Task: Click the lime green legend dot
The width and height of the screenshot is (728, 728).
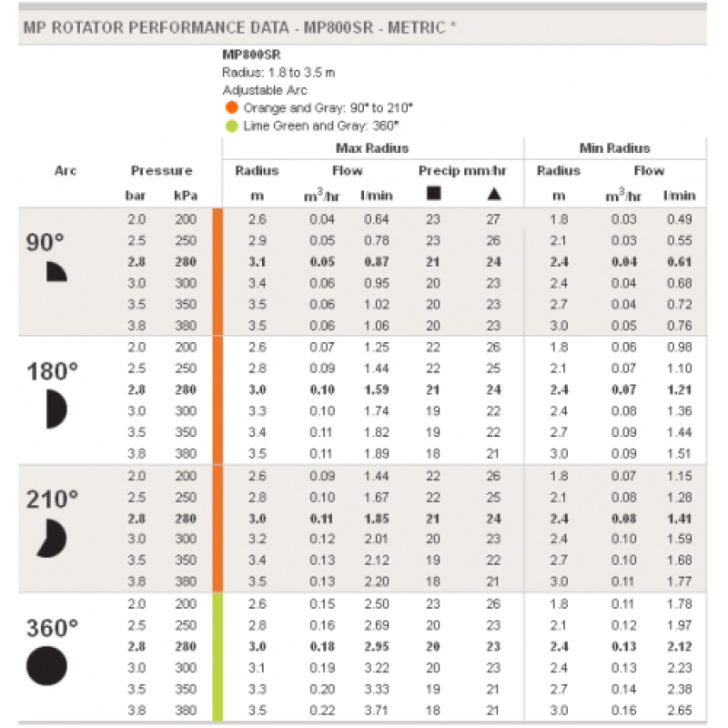Action: 231,126
